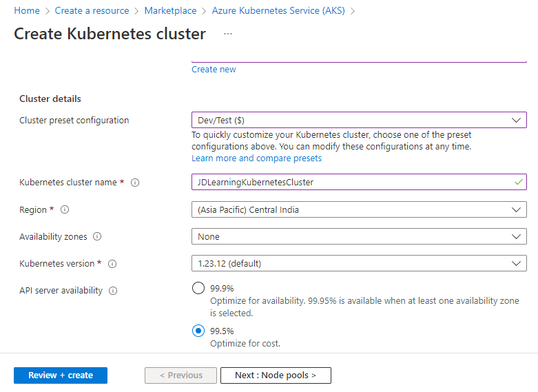Click info icon next to Region label
Screen dimensions: 538x392
65,209
